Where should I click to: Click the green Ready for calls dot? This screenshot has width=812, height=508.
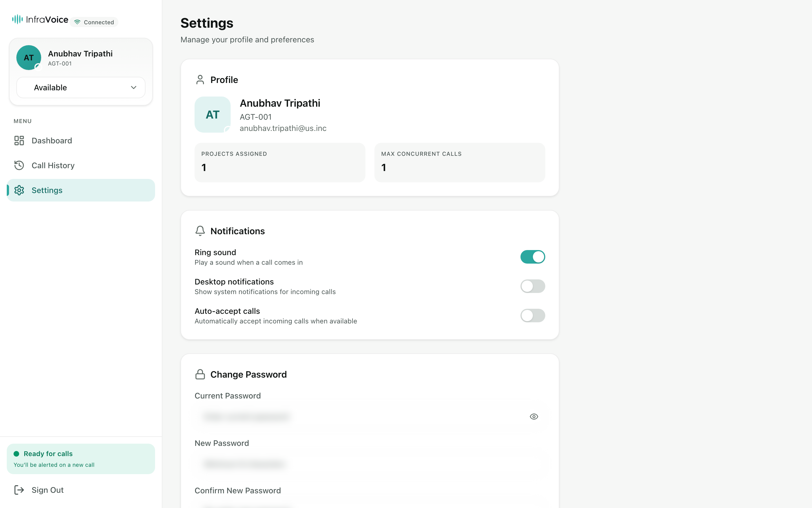pyautogui.click(x=16, y=454)
